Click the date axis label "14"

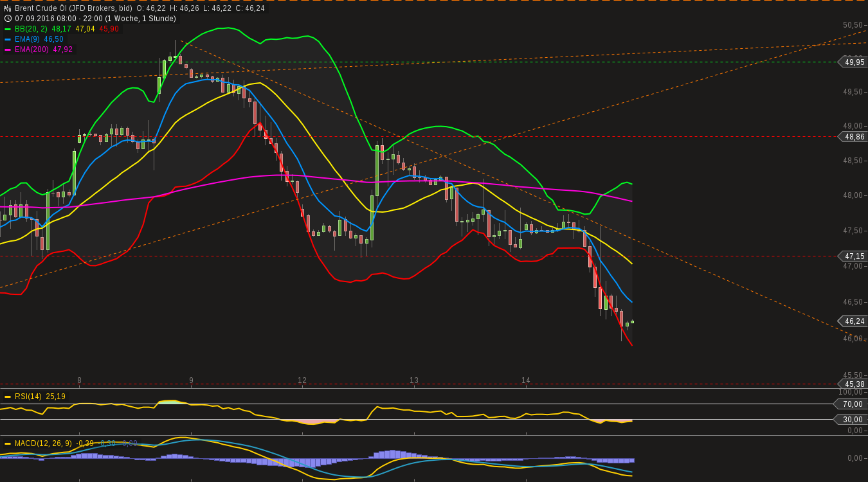[526, 380]
